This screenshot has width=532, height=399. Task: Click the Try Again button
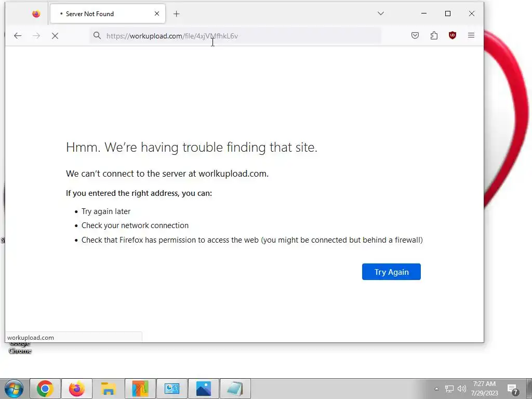point(391,272)
